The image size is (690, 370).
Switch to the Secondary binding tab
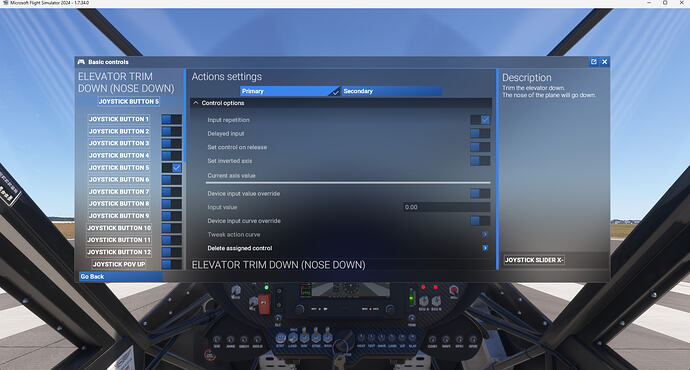pos(392,91)
